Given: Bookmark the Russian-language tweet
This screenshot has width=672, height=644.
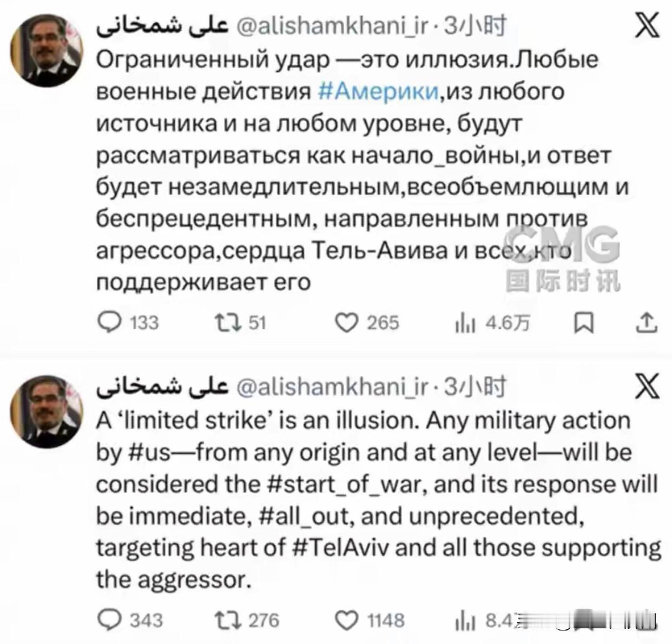Looking at the screenshot, I should click(584, 323).
